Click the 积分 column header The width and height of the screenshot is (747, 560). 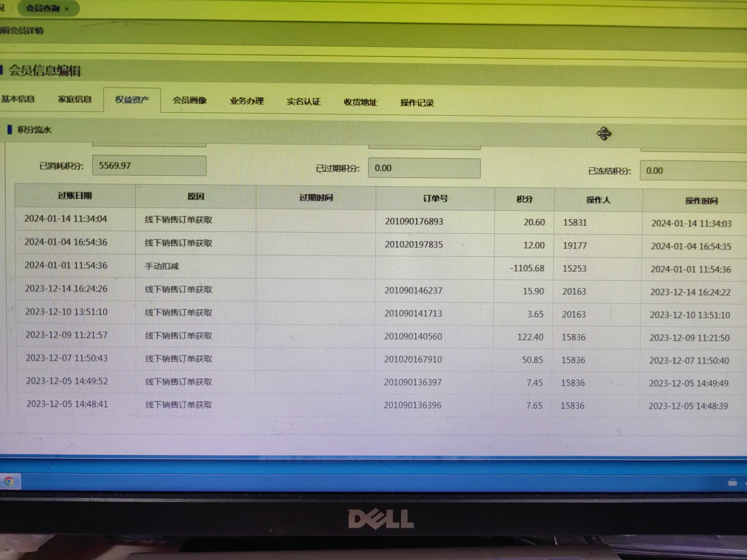pos(524,199)
